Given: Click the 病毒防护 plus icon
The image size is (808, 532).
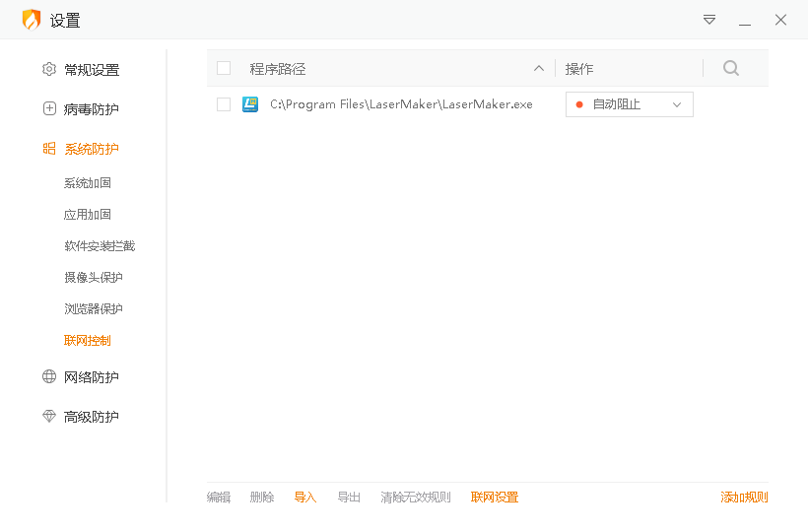Looking at the screenshot, I should click(49, 109).
